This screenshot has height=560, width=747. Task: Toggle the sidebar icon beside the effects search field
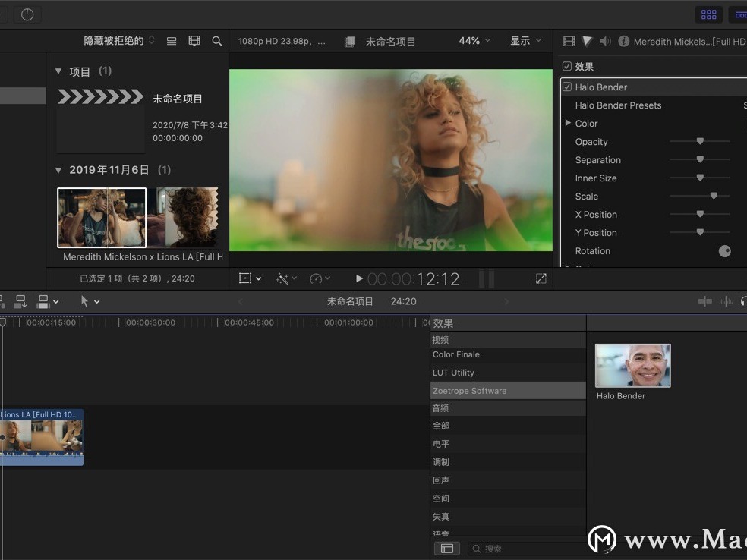(447, 548)
